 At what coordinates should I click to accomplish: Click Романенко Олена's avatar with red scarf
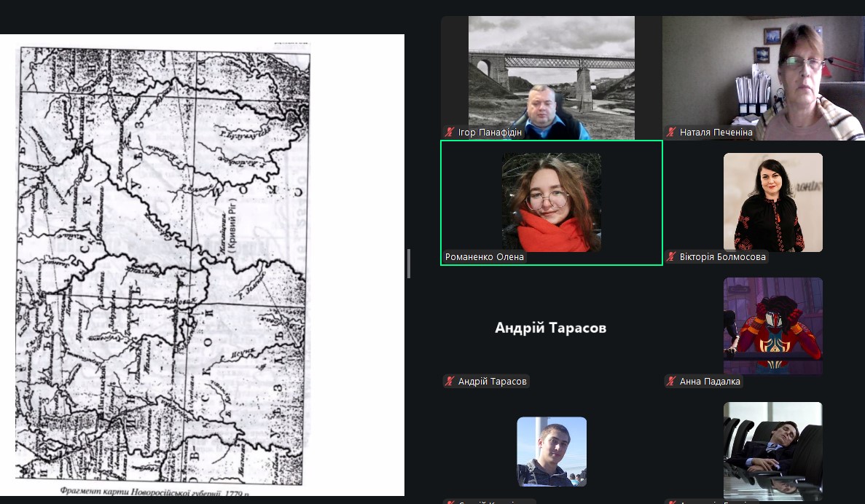[551, 202]
